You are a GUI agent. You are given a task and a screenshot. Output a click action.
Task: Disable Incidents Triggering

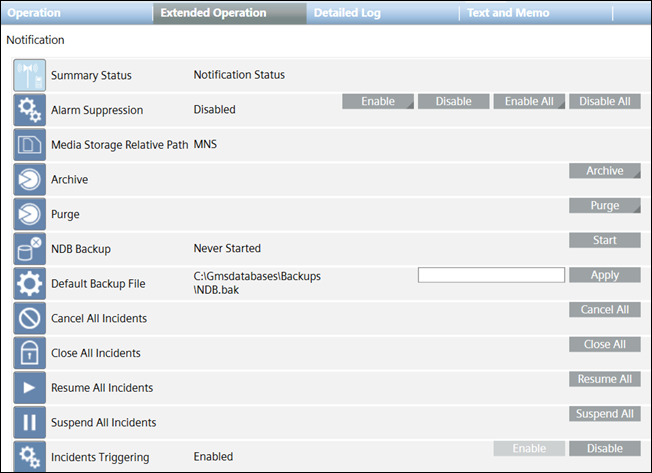pos(604,449)
